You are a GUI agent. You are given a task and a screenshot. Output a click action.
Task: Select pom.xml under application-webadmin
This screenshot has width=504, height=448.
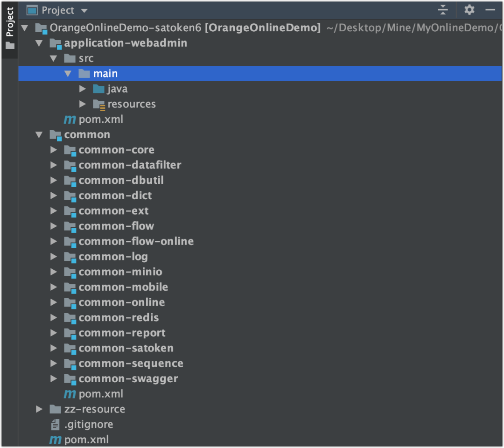[x=101, y=119]
